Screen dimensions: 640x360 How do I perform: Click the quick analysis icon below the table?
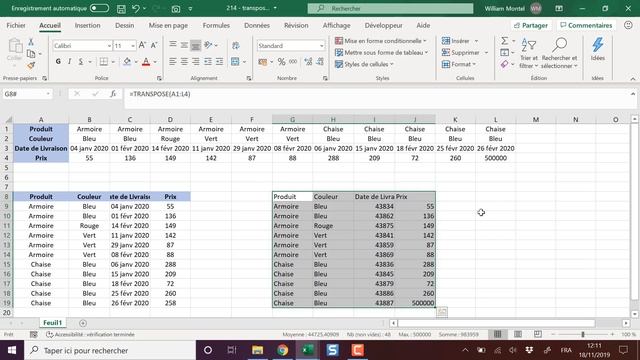tap(442, 312)
